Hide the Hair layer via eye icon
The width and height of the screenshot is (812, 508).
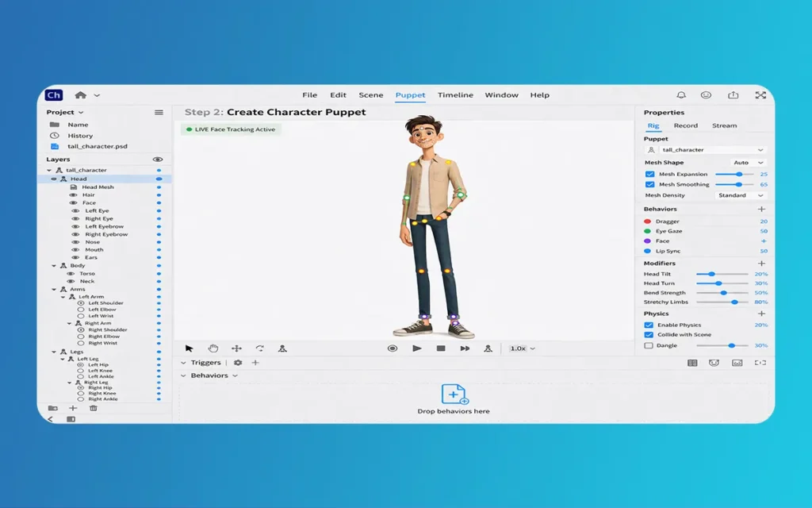coord(73,195)
